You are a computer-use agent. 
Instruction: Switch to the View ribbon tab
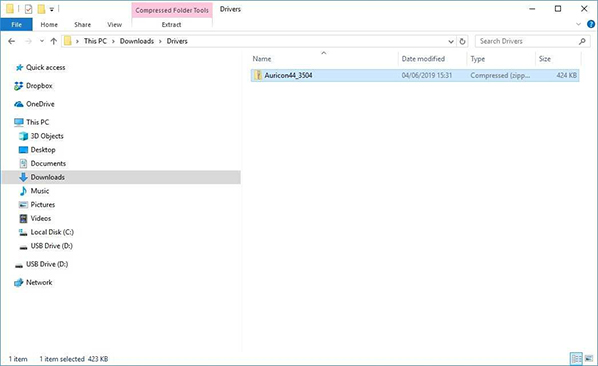[114, 25]
